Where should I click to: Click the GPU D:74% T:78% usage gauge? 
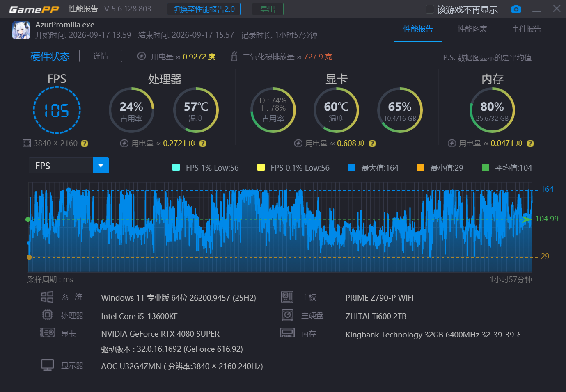(273, 110)
